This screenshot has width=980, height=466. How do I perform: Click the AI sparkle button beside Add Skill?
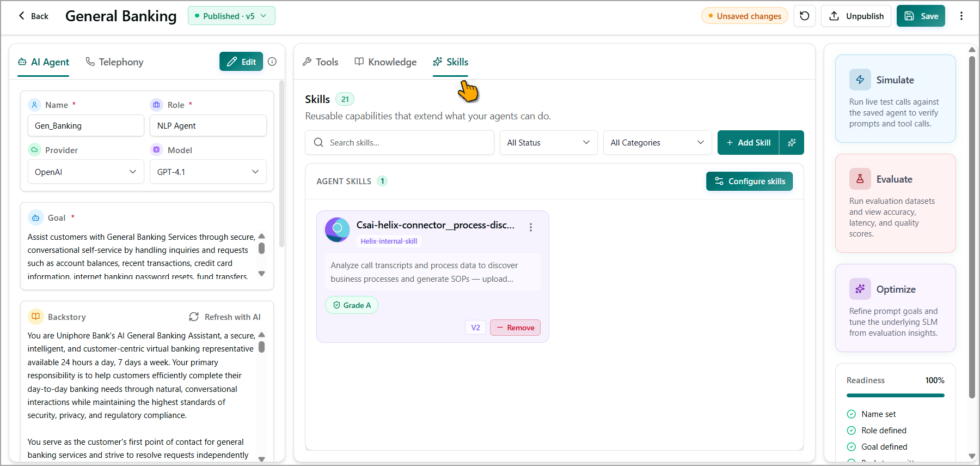792,142
